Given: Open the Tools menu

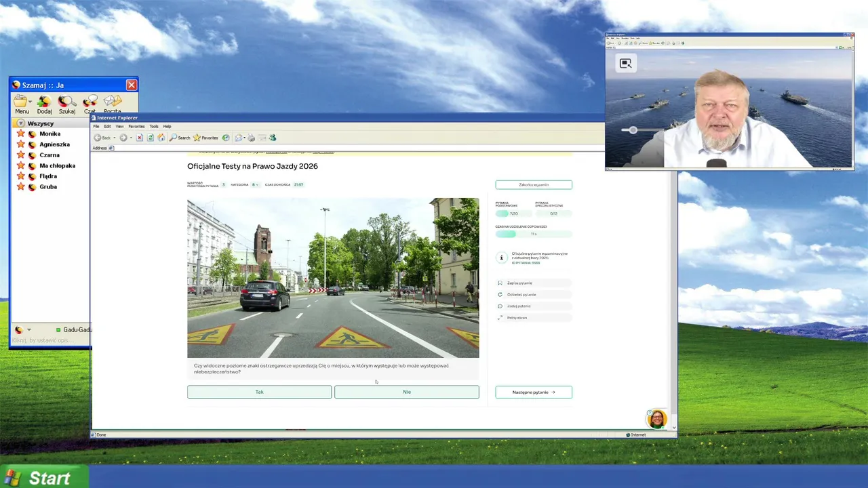Looking at the screenshot, I should coord(154,126).
